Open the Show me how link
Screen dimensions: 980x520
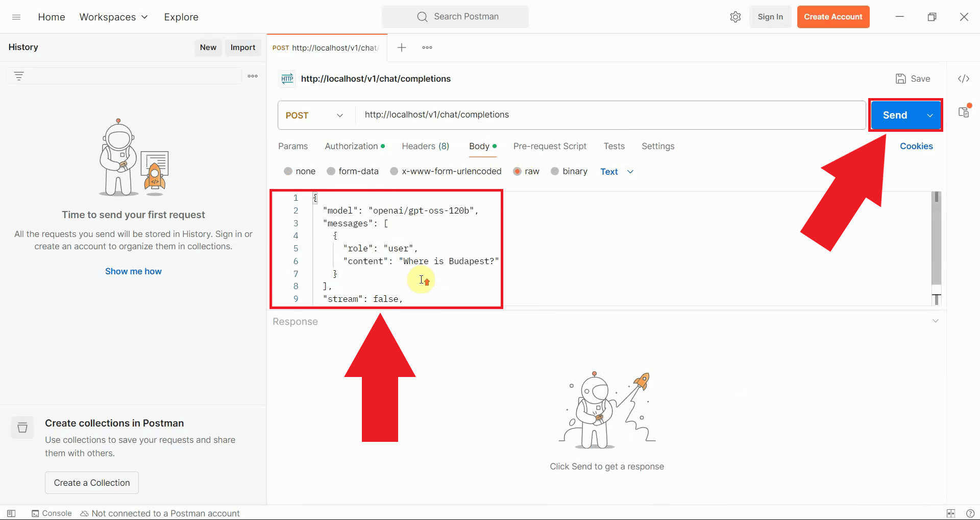[x=133, y=271]
